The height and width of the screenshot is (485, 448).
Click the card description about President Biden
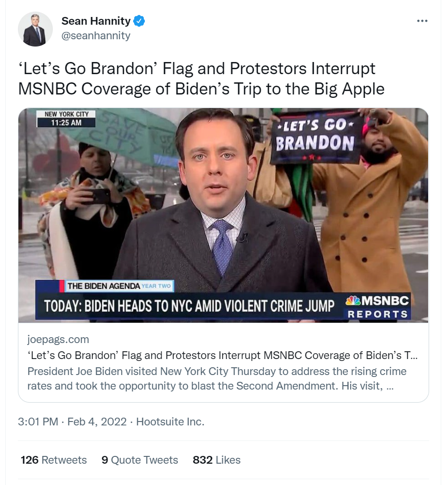[x=217, y=379]
